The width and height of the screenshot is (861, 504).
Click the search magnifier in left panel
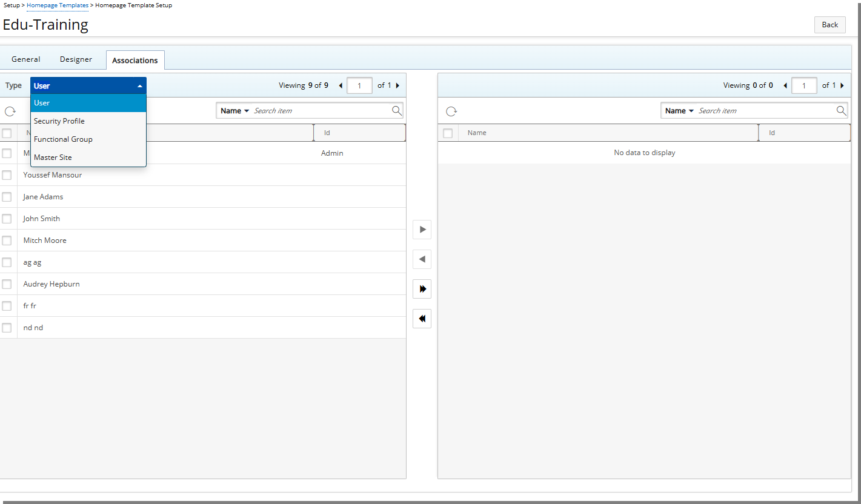(397, 110)
